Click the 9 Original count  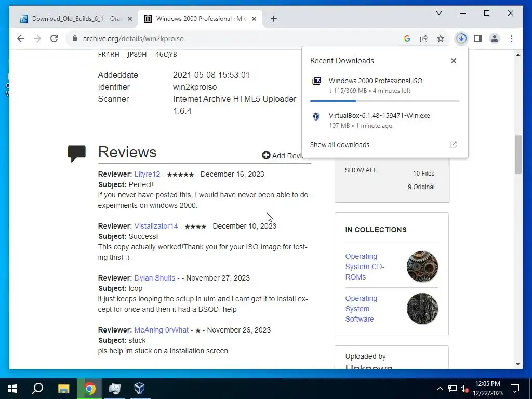click(421, 187)
